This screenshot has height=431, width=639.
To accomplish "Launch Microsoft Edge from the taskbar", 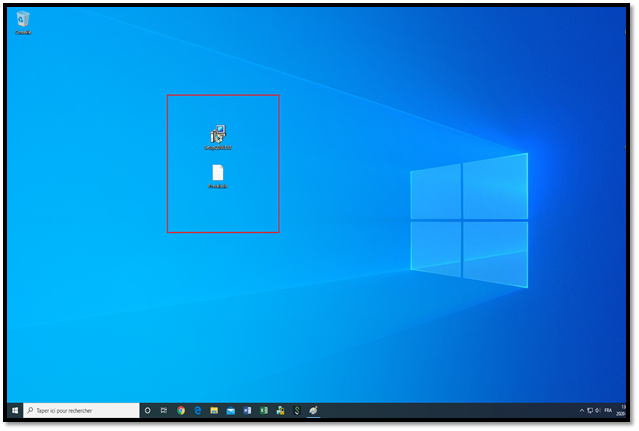I will pyautogui.click(x=198, y=410).
